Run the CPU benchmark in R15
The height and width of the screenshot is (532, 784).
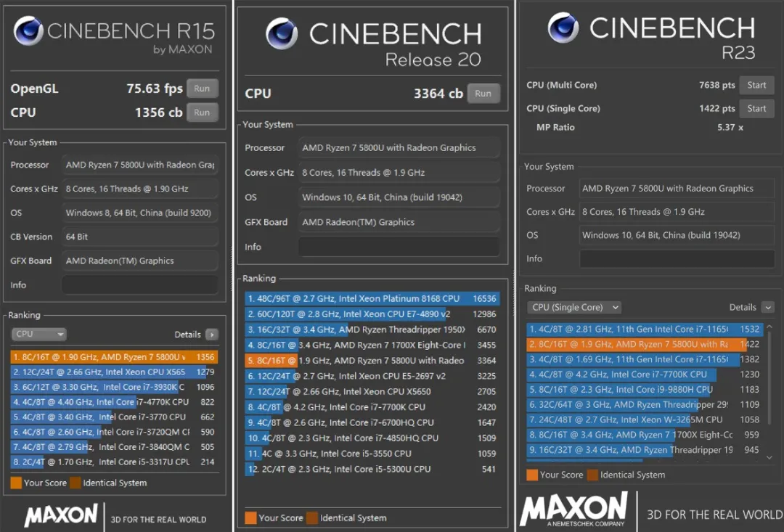(202, 112)
